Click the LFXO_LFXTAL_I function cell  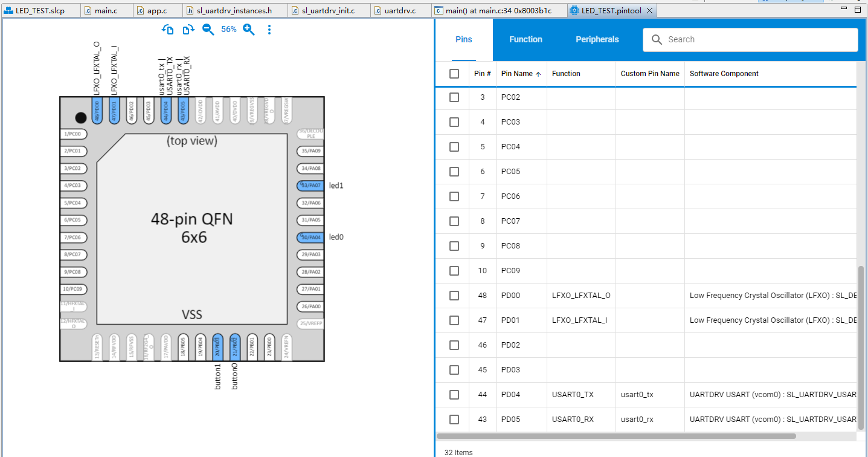[581, 320]
